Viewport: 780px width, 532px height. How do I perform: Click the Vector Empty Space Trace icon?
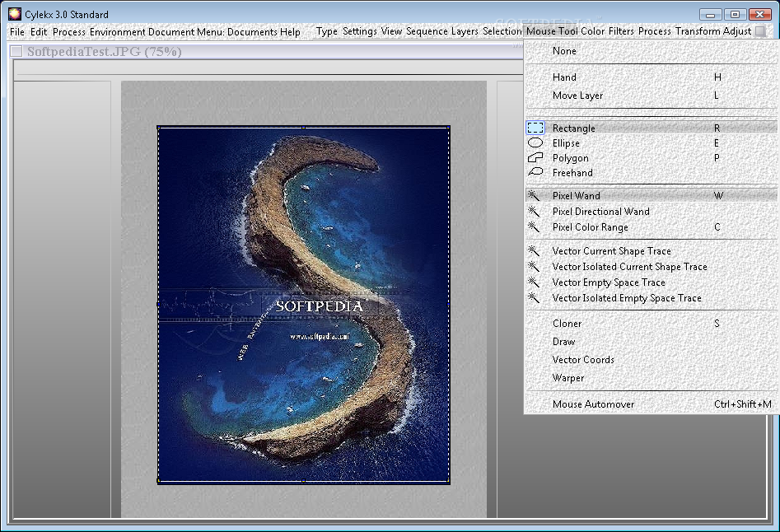[x=533, y=282]
